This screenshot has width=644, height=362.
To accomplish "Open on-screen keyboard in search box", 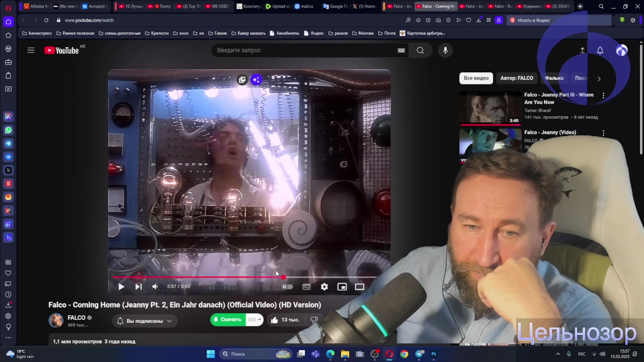I will [x=401, y=50].
